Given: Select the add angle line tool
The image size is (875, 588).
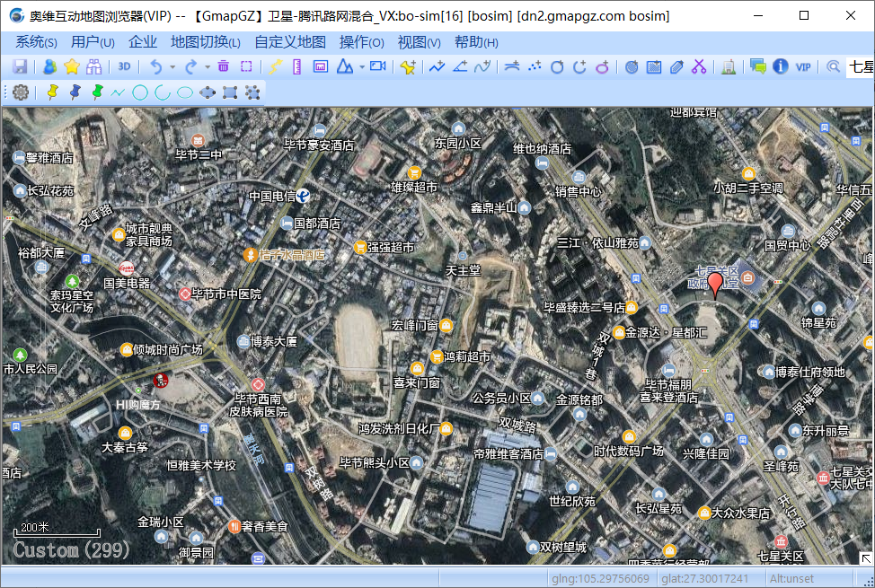Looking at the screenshot, I should [x=460, y=67].
